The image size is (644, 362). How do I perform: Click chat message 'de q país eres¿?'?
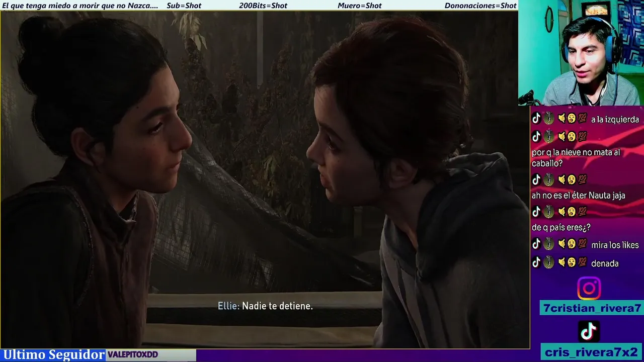tap(561, 228)
